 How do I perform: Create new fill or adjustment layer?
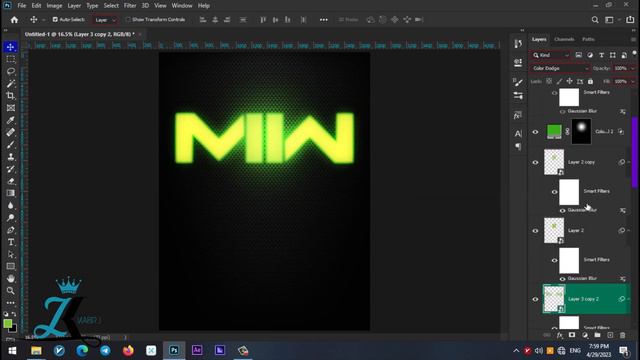pyautogui.click(x=585, y=335)
